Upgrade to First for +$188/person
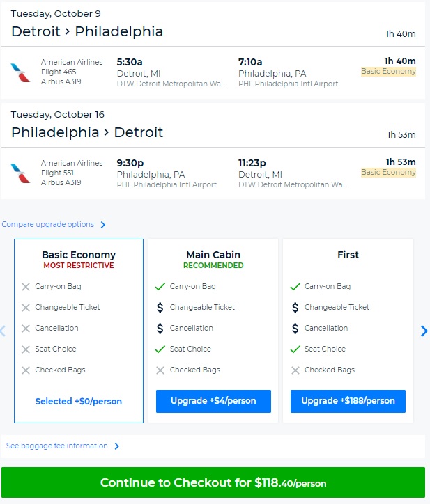This screenshot has width=430, height=504. [x=348, y=401]
